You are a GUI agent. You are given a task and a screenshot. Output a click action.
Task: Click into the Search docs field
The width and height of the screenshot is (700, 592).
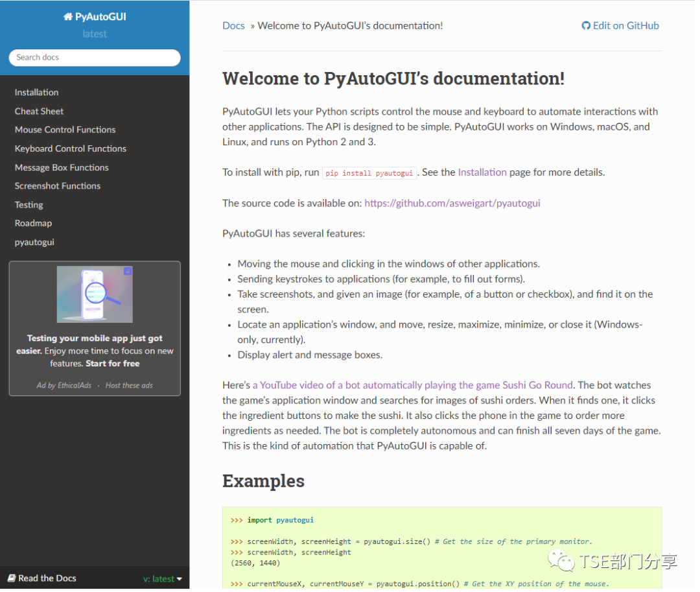[x=95, y=57]
